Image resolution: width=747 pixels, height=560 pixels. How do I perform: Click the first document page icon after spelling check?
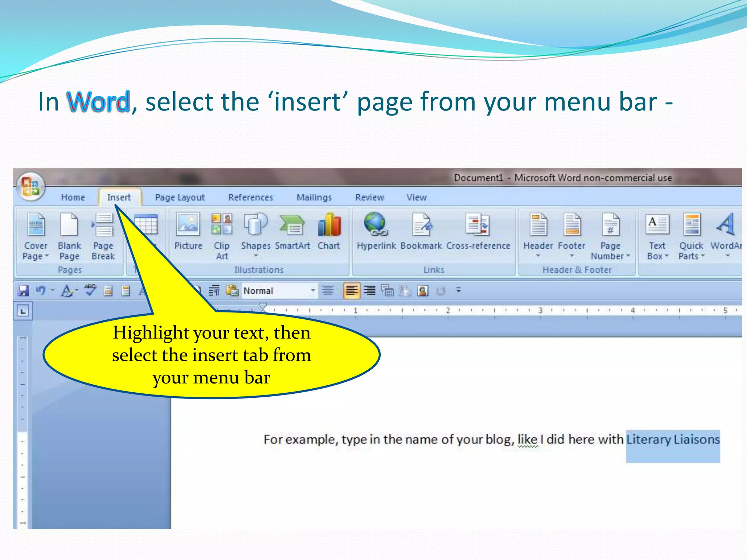[x=108, y=291]
